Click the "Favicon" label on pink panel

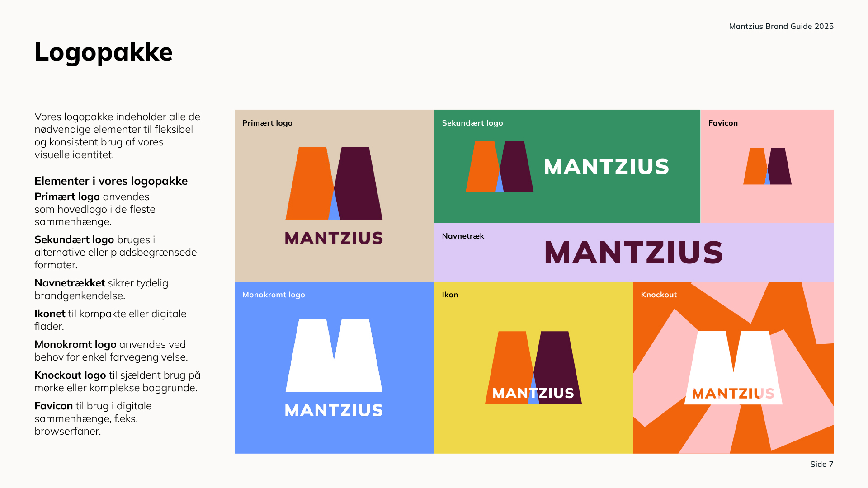pyautogui.click(x=723, y=123)
